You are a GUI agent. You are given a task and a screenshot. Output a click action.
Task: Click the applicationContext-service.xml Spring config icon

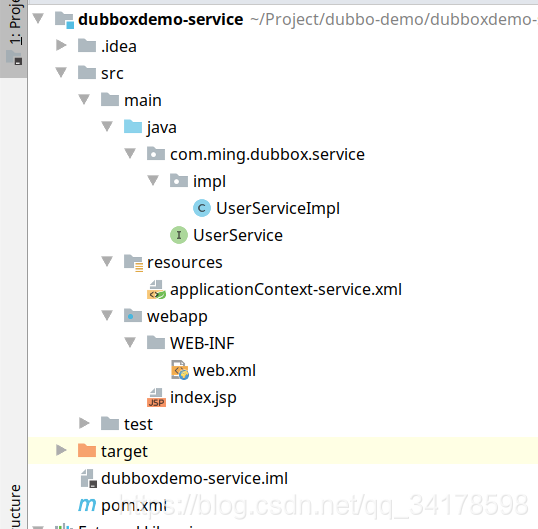(156, 290)
